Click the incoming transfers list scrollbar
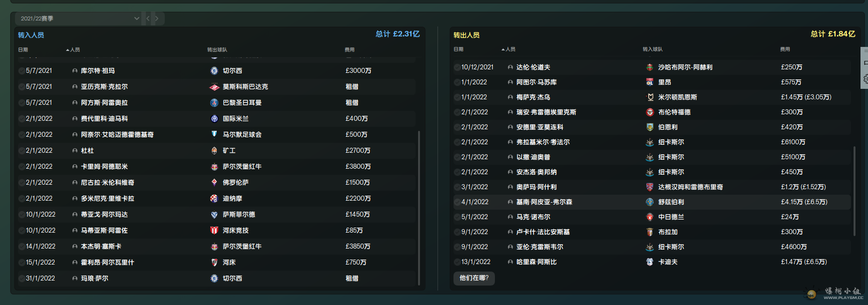This screenshot has width=868, height=305. click(419, 207)
